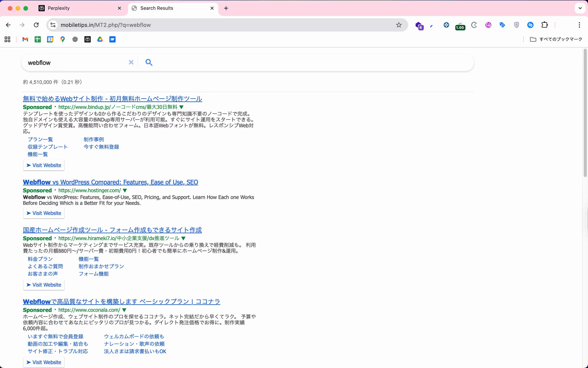Open 無料で始めるWebサイト制作 result title
This screenshot has height=368, width=588.
coord(112,99)
